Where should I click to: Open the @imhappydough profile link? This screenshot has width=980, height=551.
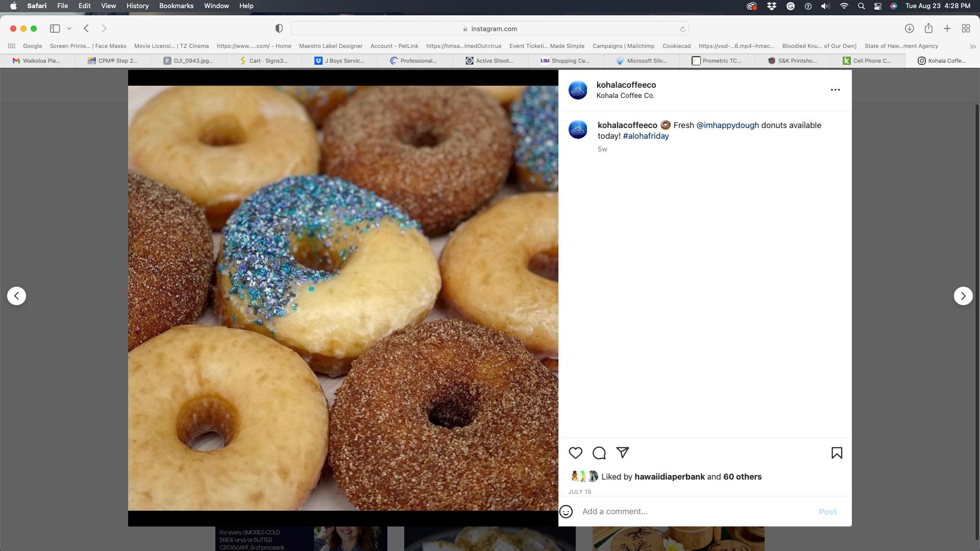[x=727, y=126]
